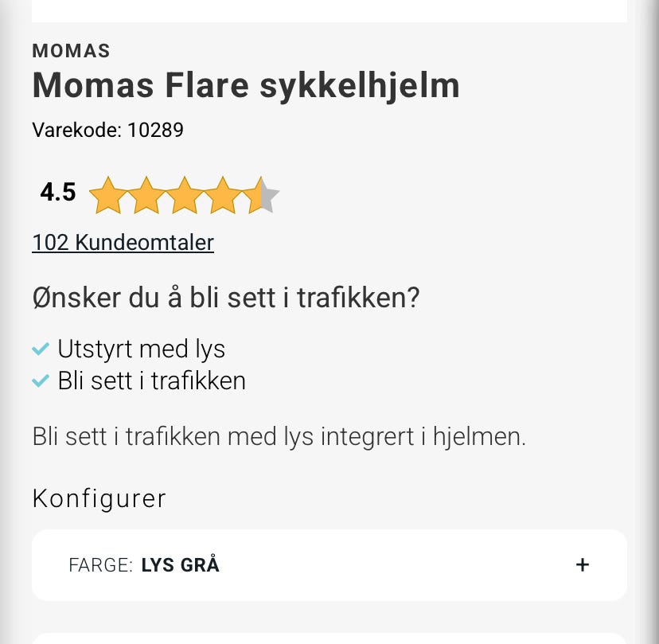This screenshot has height=644, width=659.
Task: Select the fourth gold star
Action: pyautogui.click(x=223, y=194)
